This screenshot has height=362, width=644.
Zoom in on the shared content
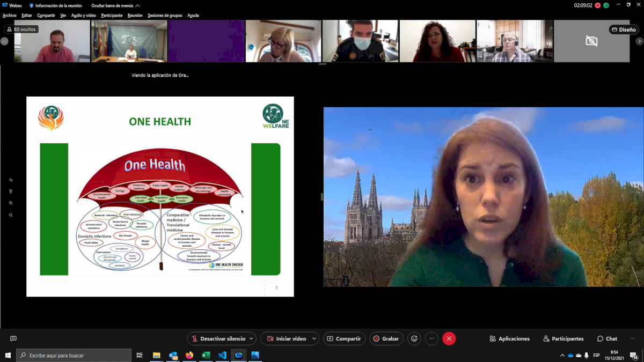(11, 203)
